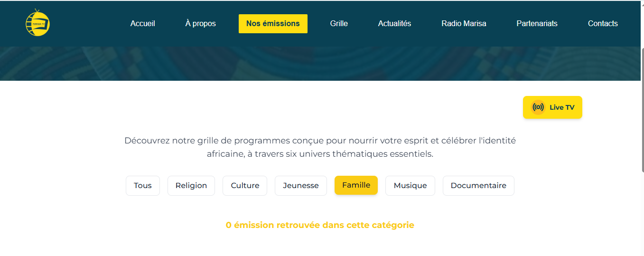Open the Contacts page
The height and width of the screenshot is (256, 644).
[x=603, y=24]
